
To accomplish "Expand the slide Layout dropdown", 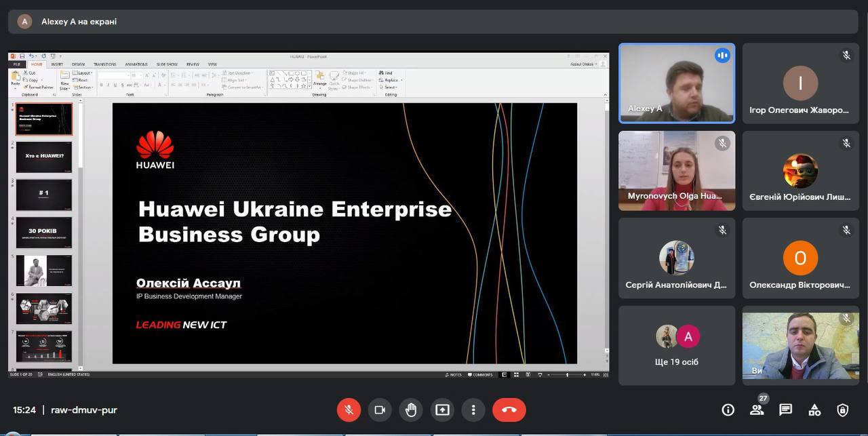I will point(83,73).
